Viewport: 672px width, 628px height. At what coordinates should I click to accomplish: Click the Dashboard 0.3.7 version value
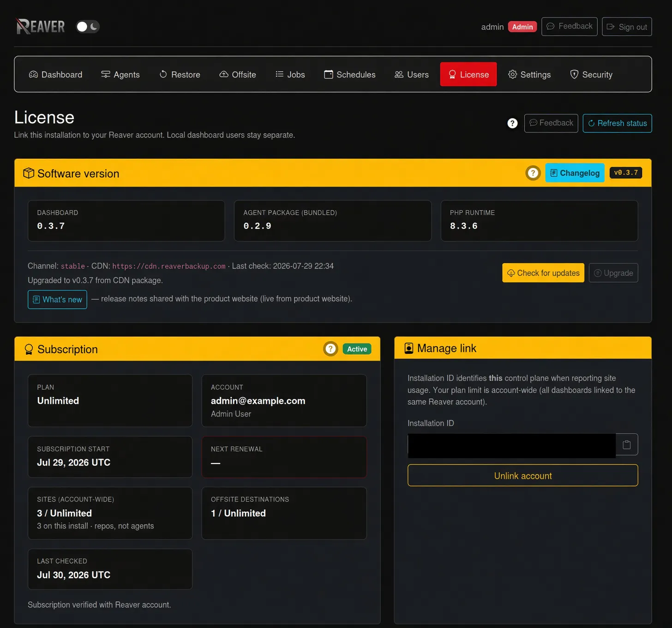(51, 226)
